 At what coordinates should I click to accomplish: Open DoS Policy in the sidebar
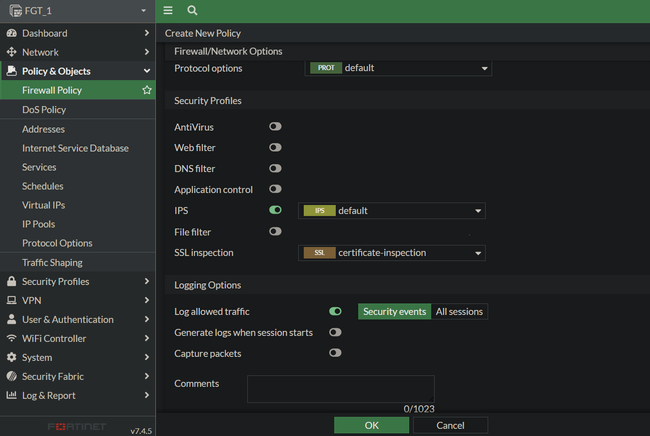pyautogui.click(x=44, y=110)
